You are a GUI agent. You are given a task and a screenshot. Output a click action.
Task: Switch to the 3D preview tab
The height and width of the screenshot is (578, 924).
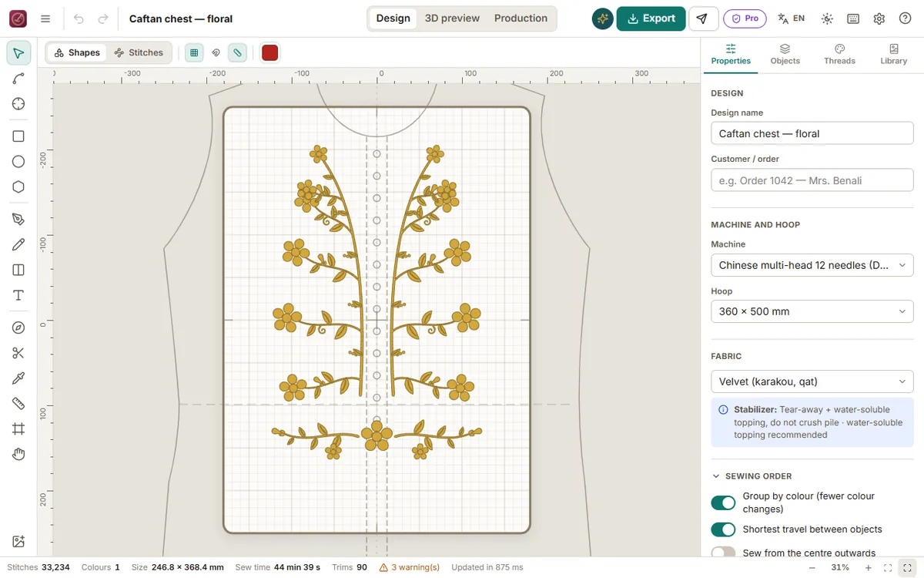click(452, 18)
